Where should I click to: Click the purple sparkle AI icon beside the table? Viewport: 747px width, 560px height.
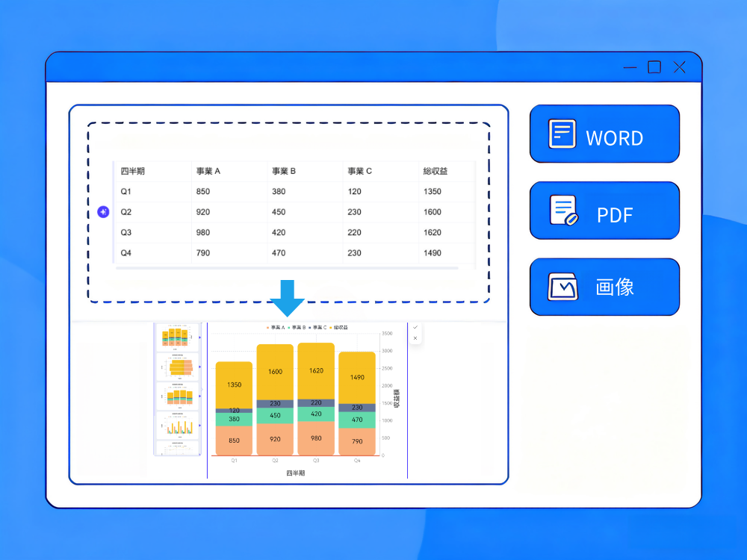pos(104,212)
